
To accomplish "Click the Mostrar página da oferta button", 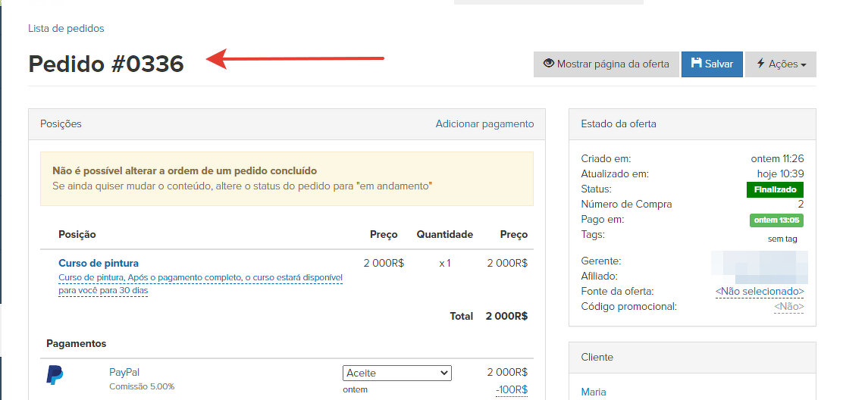I will 606,64.
